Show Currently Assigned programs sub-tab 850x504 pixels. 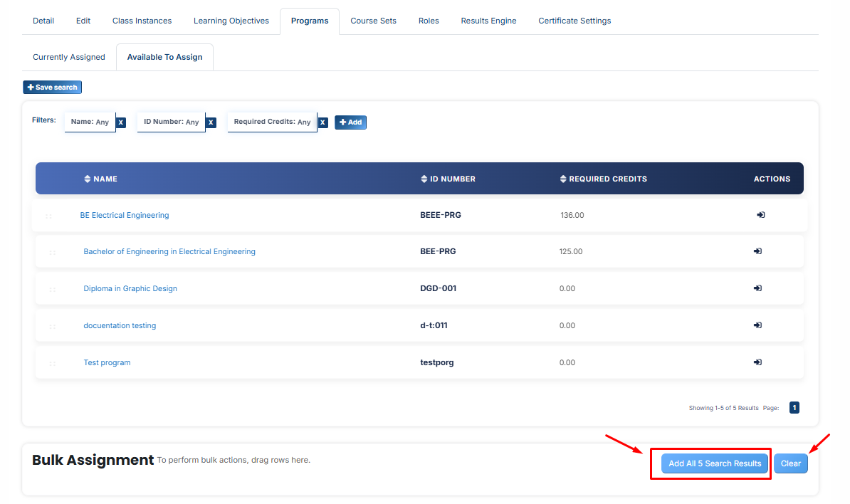pyautogui.click(x=69, y=57)
